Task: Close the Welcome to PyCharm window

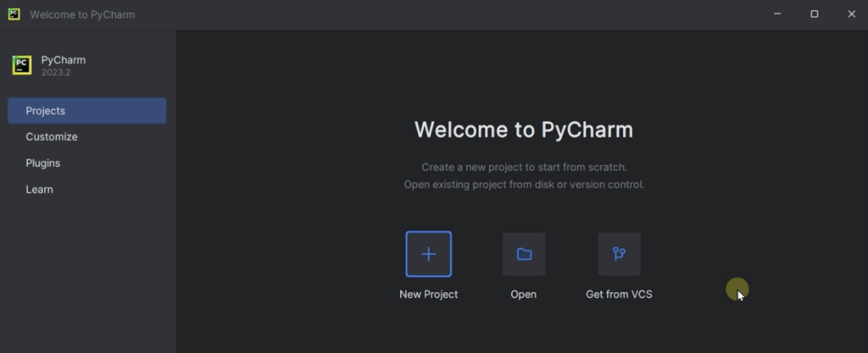Action: pyautogui.click(x=851, y=14)
